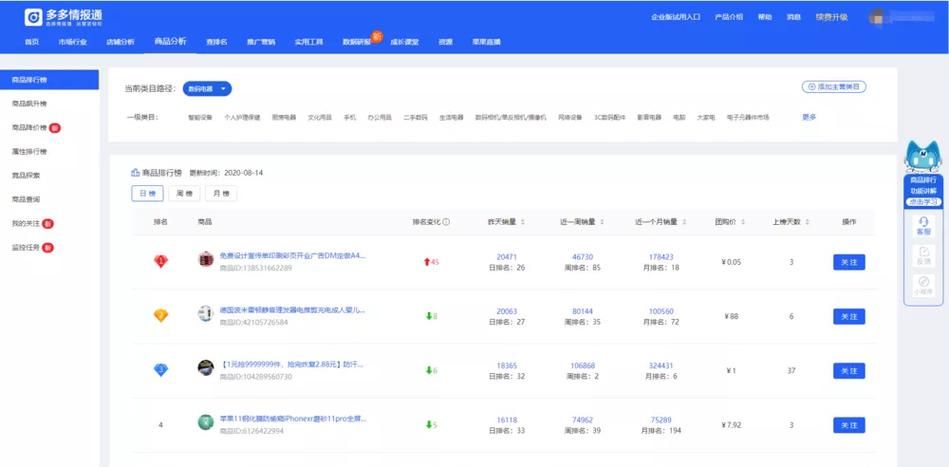Click 关注 for the ¥0.05 product
Viewport: 949px width, 467px height.
point(849,262)
